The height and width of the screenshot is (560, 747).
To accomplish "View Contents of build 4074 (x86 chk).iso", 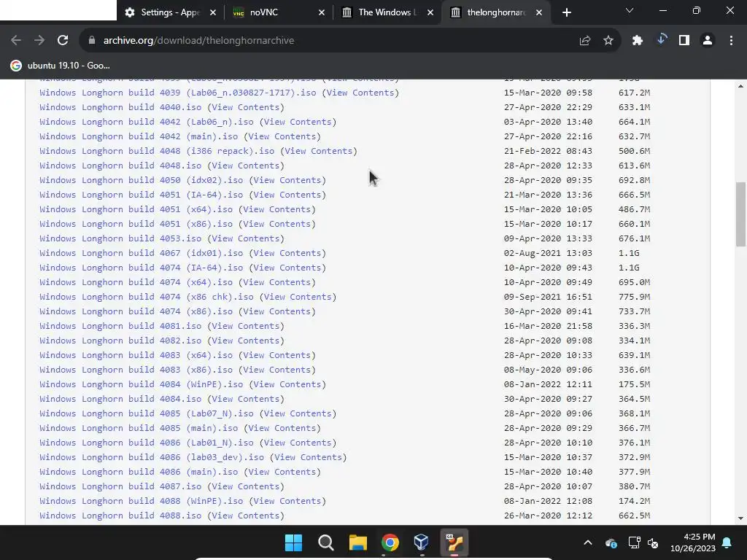I will click(x=298, y=297).
